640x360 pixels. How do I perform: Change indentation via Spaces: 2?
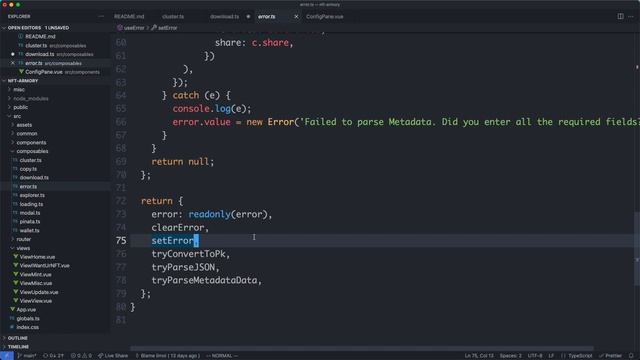coord(511,356)
